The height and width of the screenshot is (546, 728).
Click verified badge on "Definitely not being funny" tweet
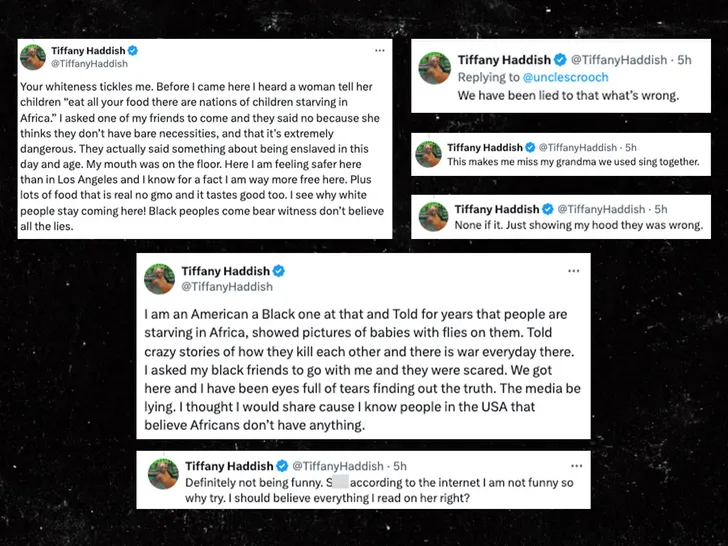pos(283,466)
